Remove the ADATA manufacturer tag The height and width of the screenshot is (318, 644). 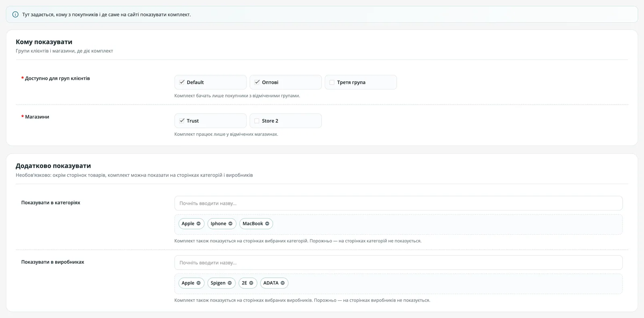[x=283, y=283]
